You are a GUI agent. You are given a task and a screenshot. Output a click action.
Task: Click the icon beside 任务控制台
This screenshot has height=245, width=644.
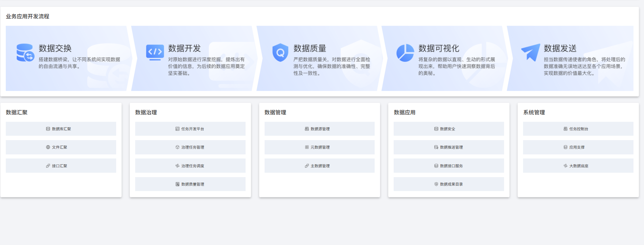coord(566,129)
